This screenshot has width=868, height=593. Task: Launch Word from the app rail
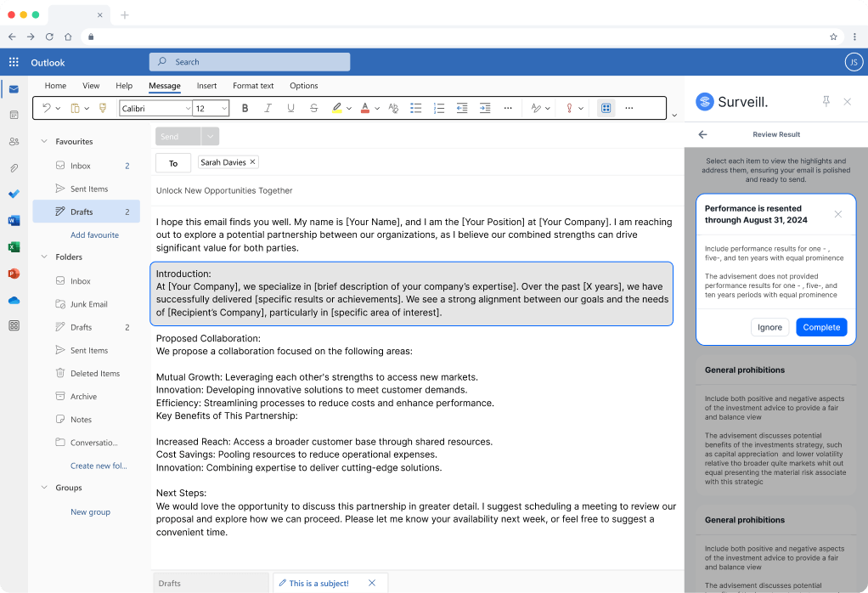pyautogui.click(x=14, y=220)
